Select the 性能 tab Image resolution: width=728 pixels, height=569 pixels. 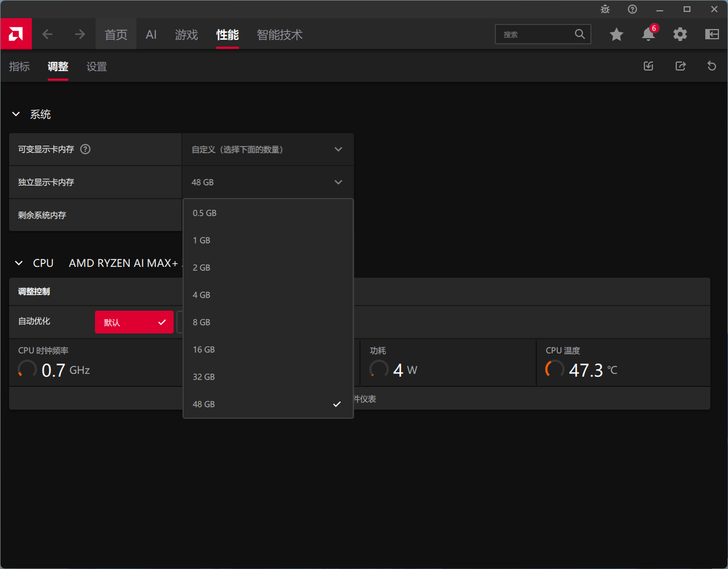(x=227, y=35)
